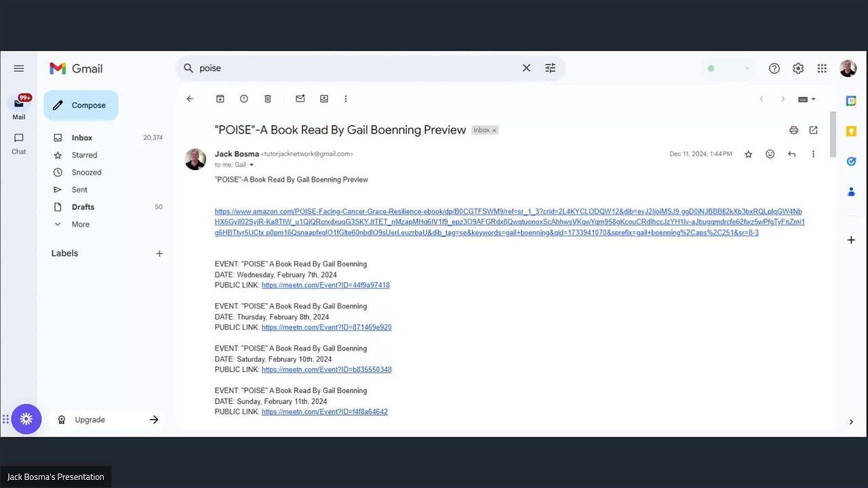Open Google Keep side panel
Screen dimensions: 868x488
851,131
